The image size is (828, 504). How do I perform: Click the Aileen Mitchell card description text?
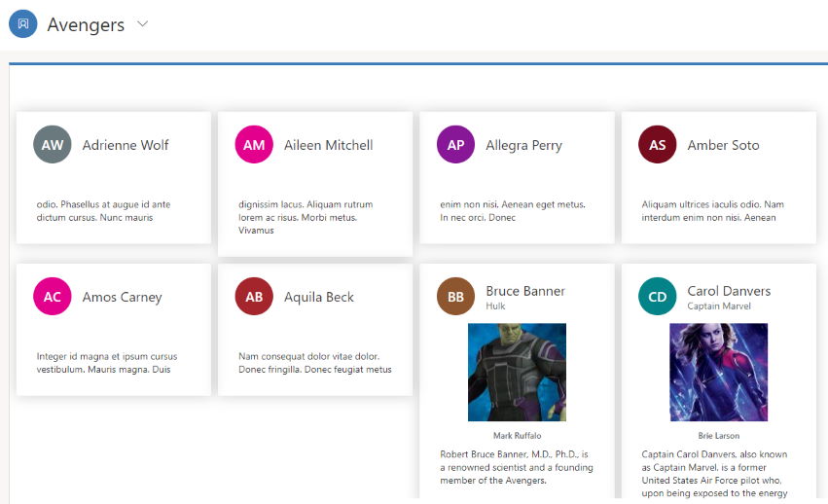tap(306, 217)
